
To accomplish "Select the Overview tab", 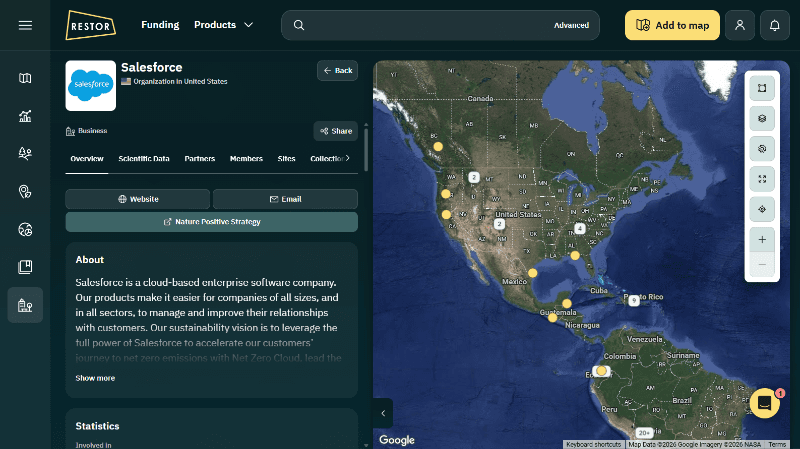I will [x=87, y=159].
